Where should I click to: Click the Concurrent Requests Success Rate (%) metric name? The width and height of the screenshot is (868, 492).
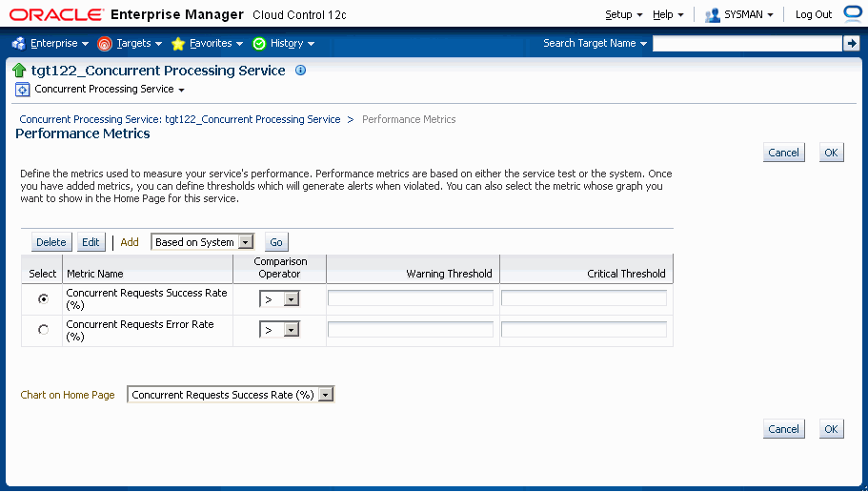click(x=146, y=298)
